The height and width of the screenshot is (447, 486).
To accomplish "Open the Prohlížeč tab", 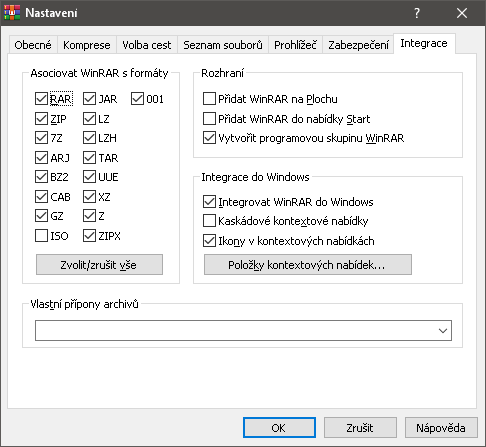I will (295, 45).
